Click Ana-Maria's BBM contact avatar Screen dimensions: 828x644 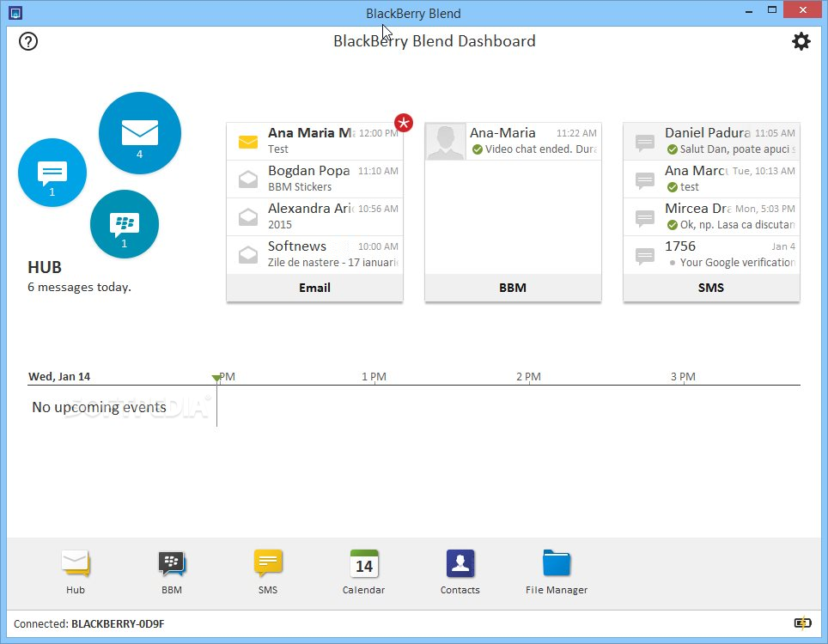point(446,142)
